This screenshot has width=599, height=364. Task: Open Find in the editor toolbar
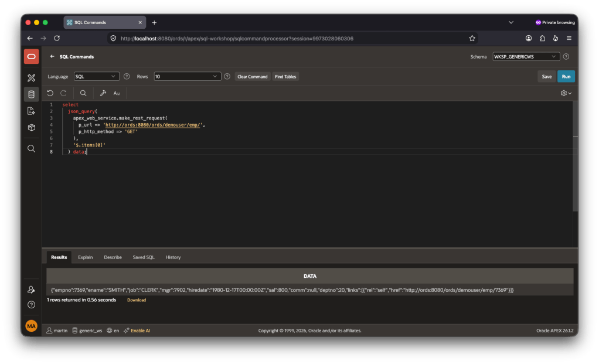[83, 93]
